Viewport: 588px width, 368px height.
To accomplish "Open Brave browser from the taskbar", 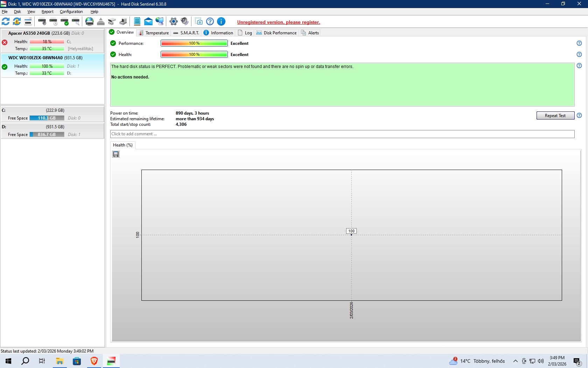I will [x=94, y=361].
